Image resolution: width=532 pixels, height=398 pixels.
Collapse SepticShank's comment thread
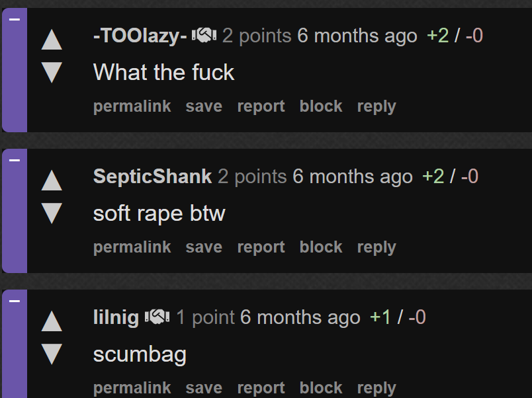tap(15, 160)
